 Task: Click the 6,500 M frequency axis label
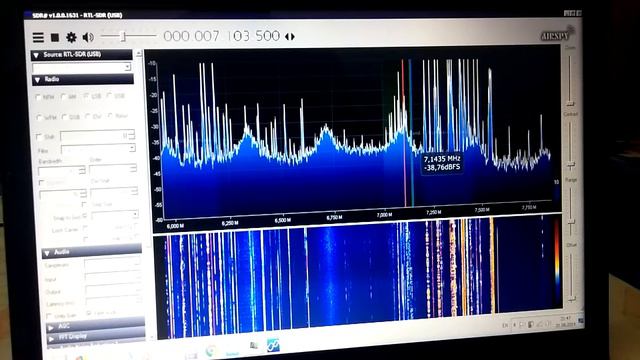pos(283,220)
